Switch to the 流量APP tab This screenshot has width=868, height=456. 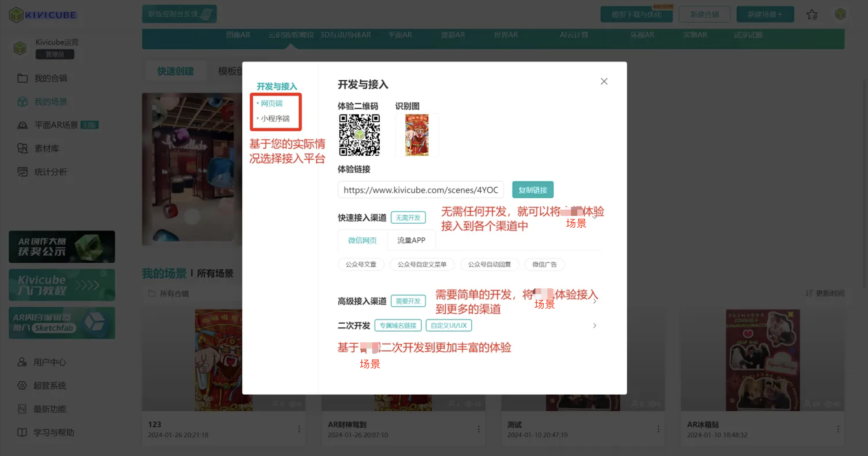tap(411, 240)
